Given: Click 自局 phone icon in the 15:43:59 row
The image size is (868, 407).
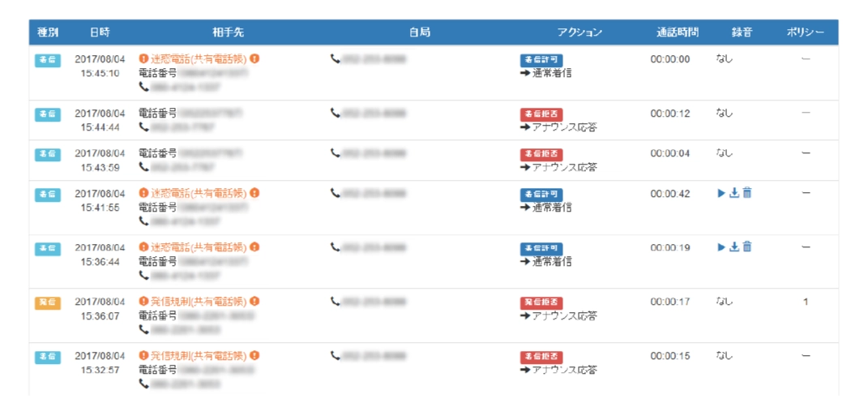Looking at the screenshot, I should [335, 152].
